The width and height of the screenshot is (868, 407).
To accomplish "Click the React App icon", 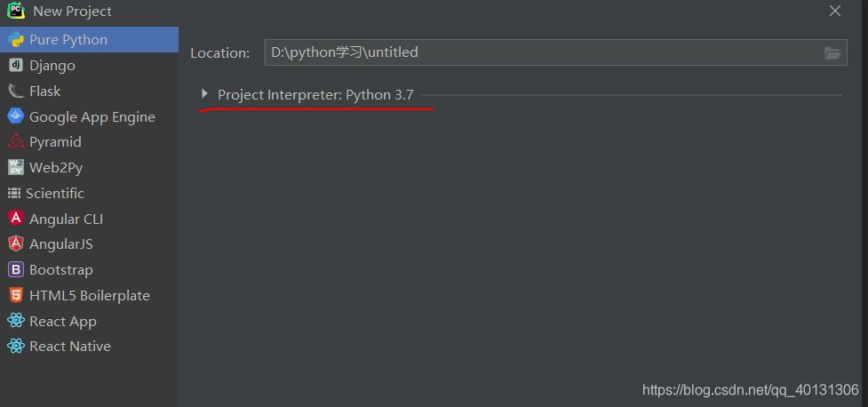I will [x=15, y=322].
